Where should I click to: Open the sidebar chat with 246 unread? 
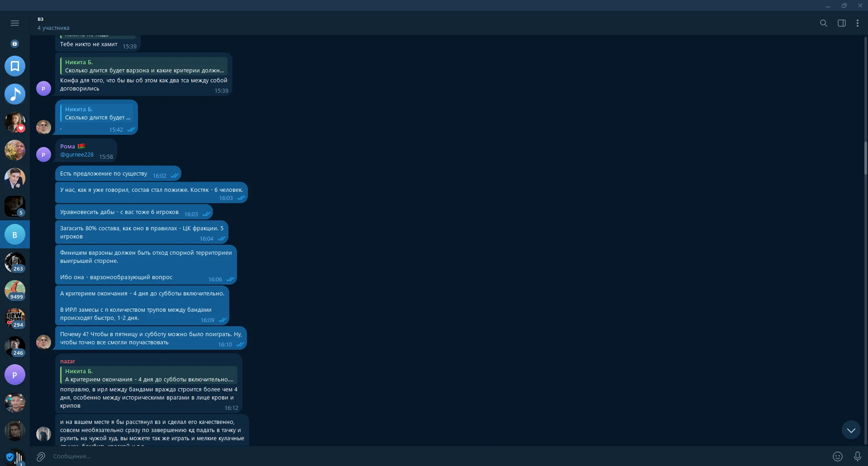15,347
